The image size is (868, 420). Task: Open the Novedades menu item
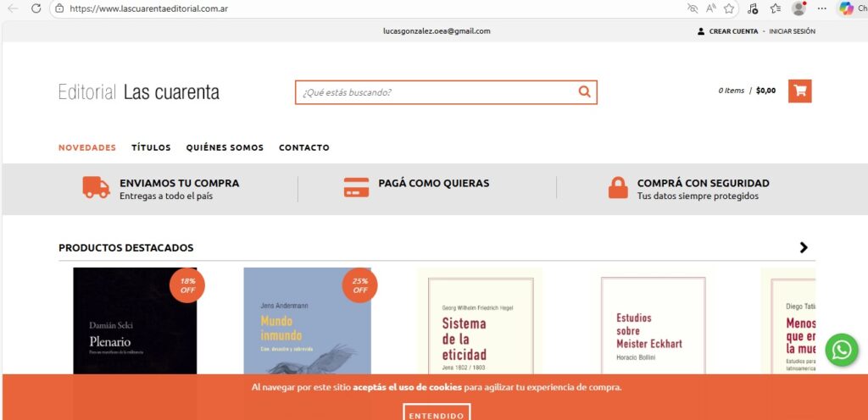[87, 147]
